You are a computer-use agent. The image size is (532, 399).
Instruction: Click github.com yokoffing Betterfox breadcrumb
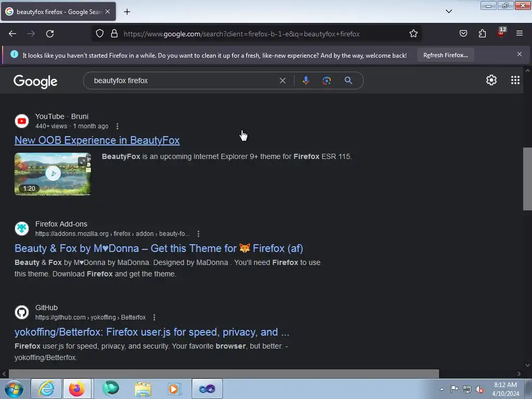(90, 317)
